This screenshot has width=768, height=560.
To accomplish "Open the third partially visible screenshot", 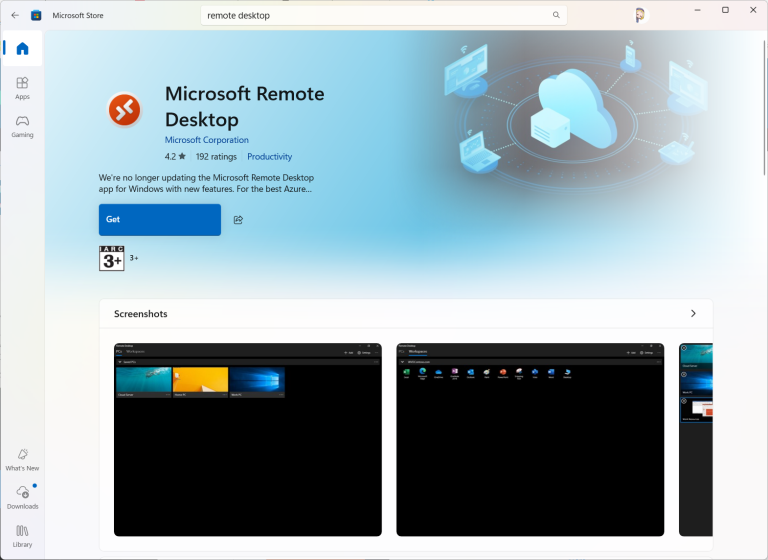I will coord(696,439).
